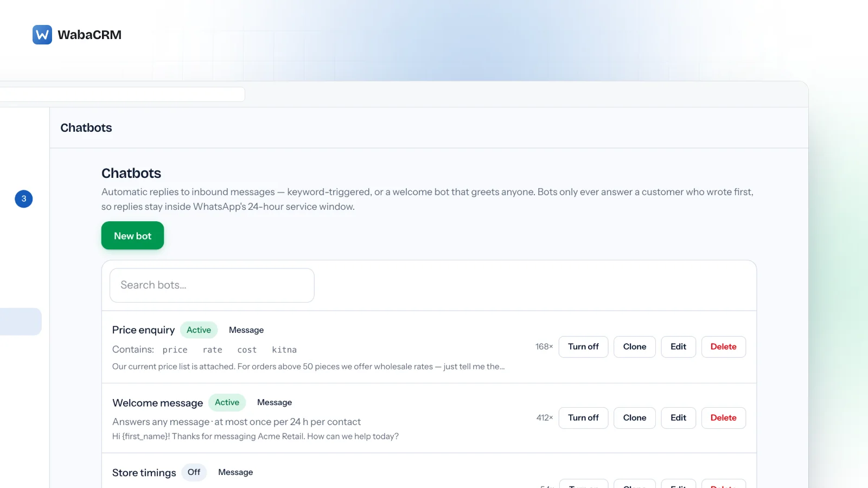The height and width of the screenshot is (488, 868).
Task: Edit the Welcome message bot
Action: [678, 418]
